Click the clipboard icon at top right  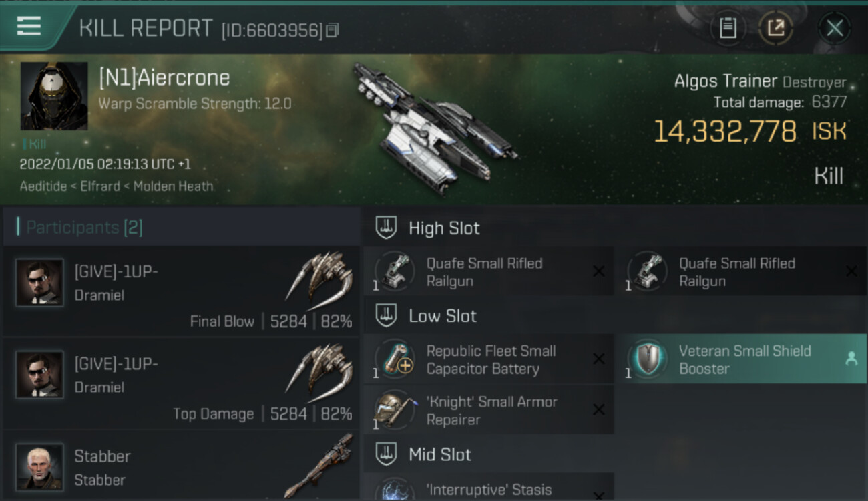(728, 28)
